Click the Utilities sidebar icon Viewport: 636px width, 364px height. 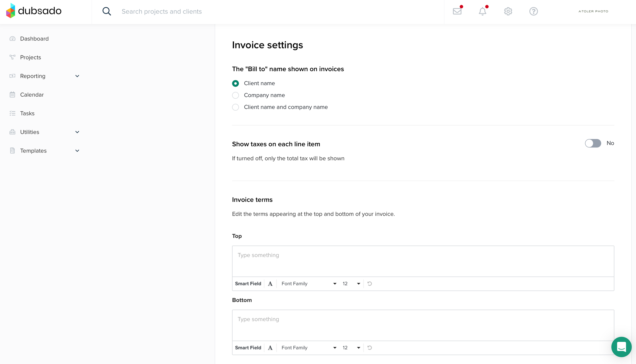[x=12, y=132]
